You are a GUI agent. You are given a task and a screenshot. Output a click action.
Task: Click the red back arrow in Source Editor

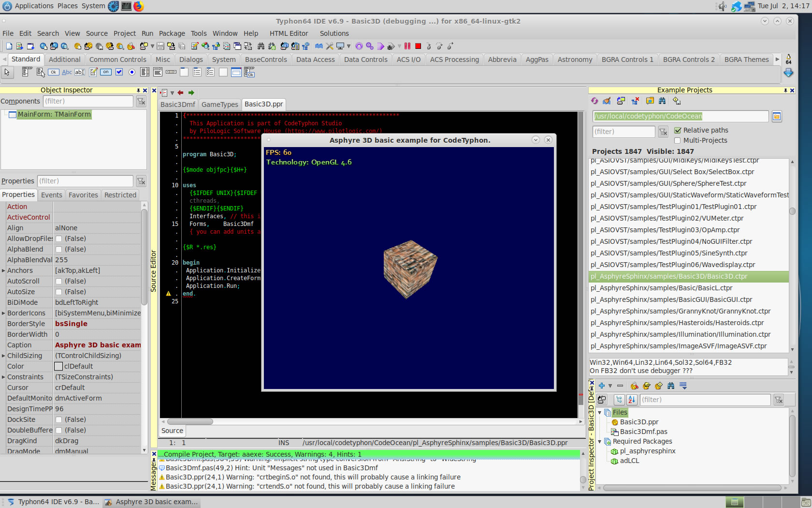pyautogui.click(x=180, y=92)
